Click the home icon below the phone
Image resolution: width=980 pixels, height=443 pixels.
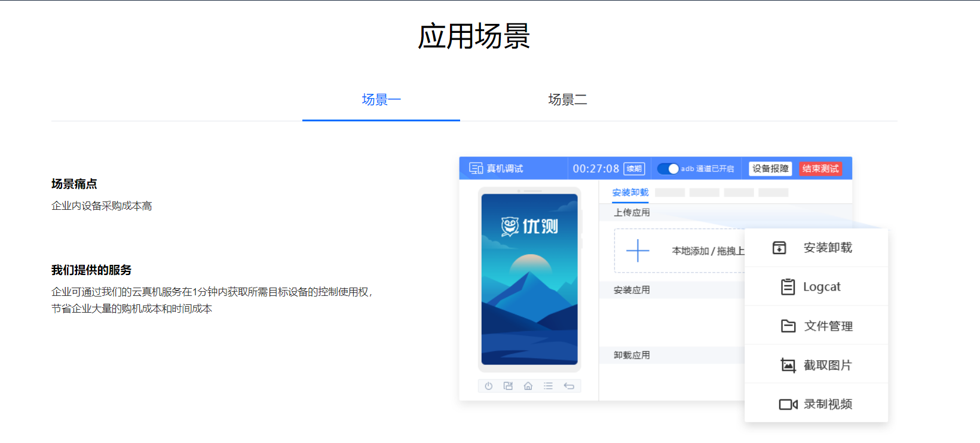tap(528, 386)
